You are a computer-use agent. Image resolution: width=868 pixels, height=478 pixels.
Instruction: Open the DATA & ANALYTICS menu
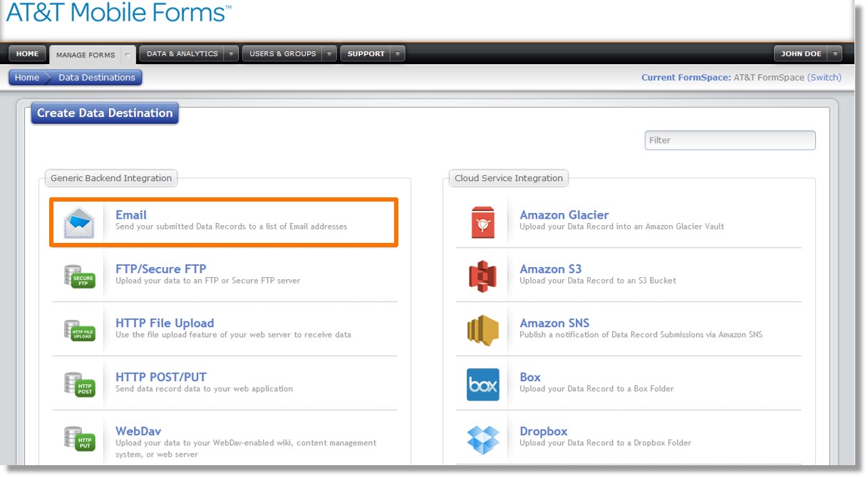(x=182, y=53)
